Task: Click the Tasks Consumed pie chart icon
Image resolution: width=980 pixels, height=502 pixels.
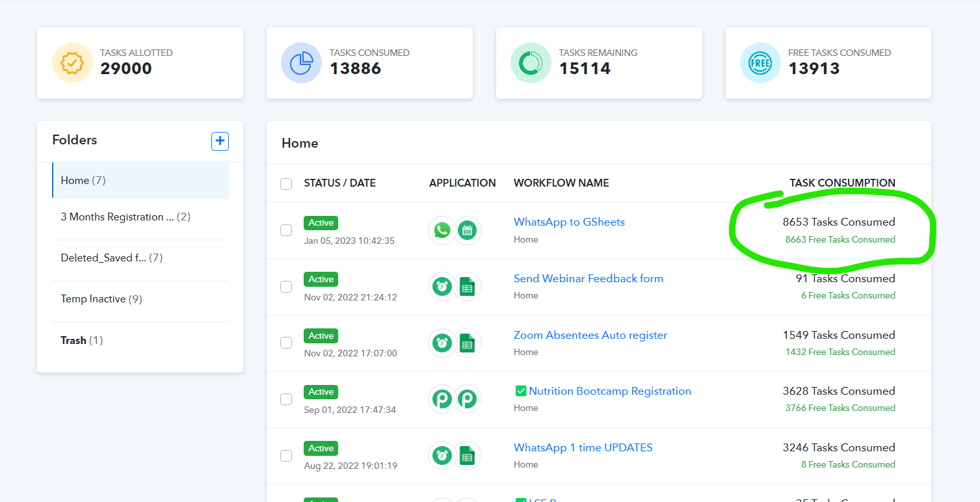Action: coord(301,63)
